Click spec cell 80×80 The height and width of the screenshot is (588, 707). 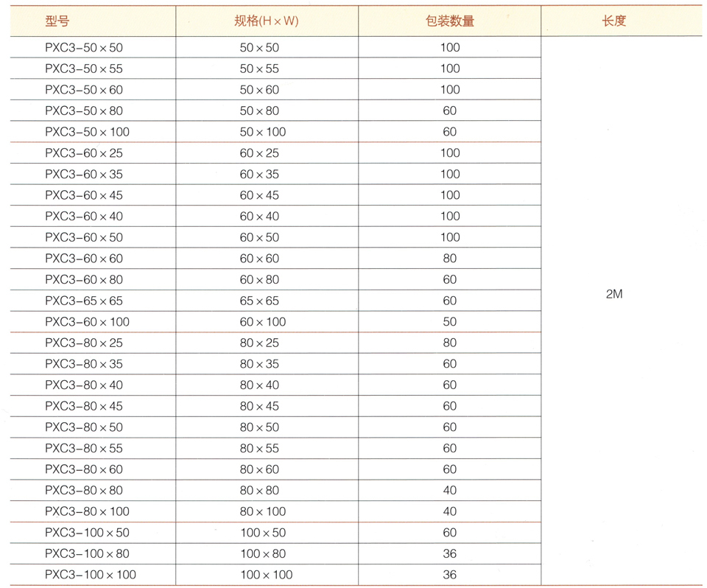[x=259, y=490]
